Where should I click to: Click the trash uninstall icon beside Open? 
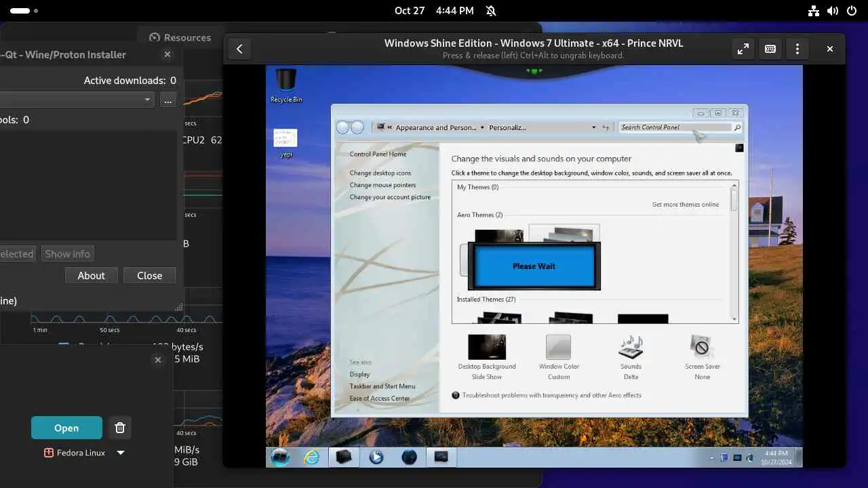pyautogui.click(x=120, y=428)
